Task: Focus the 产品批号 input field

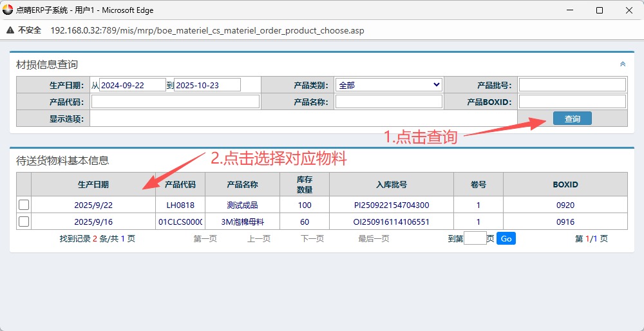Action: pos(572,85)
